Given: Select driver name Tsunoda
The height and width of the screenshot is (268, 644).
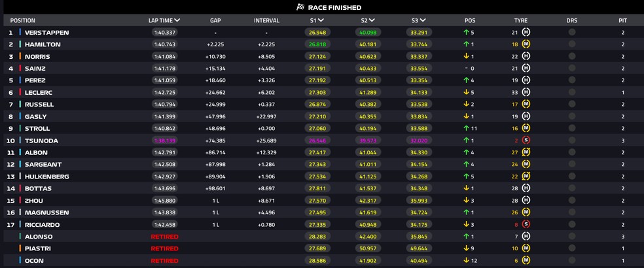Looking at the screenshot, I should point(41,141).
